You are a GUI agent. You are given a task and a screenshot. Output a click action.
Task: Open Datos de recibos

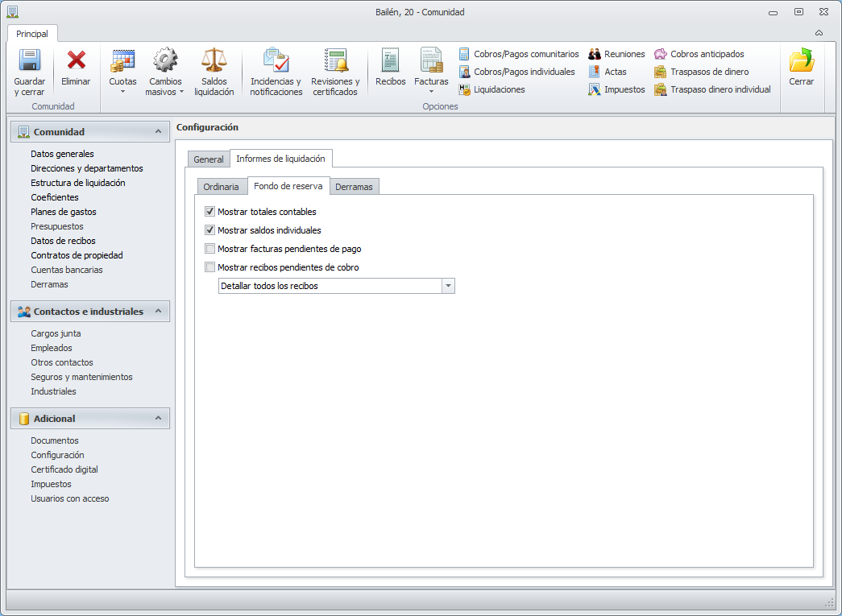point(64,241)
